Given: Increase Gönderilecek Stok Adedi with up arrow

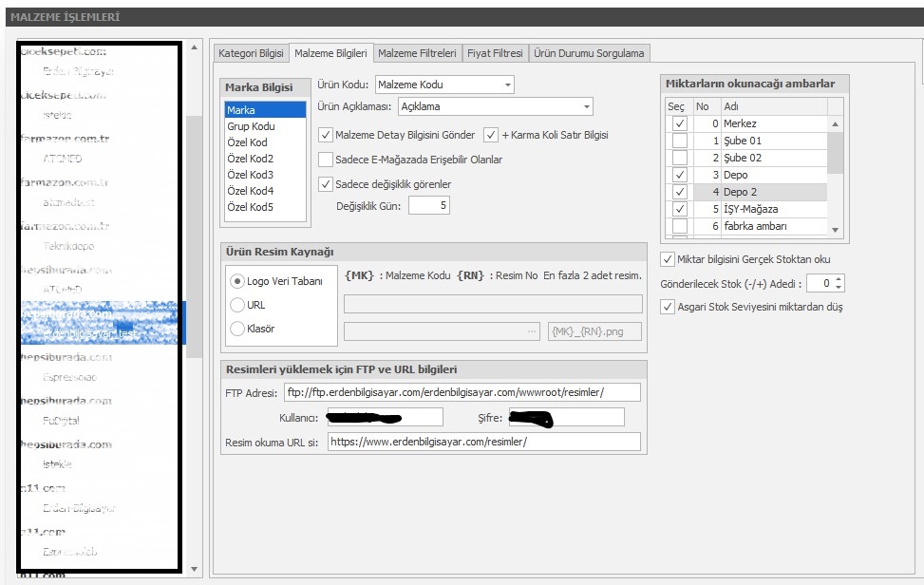Looking at the screenshot, I should (x=839, y=280).
